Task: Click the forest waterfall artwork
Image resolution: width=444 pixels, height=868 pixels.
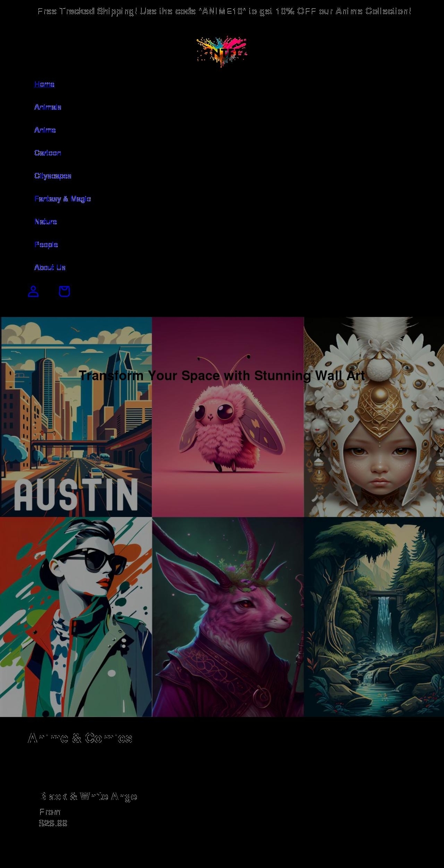Action: pyautogui.click(x=374, y=617)
